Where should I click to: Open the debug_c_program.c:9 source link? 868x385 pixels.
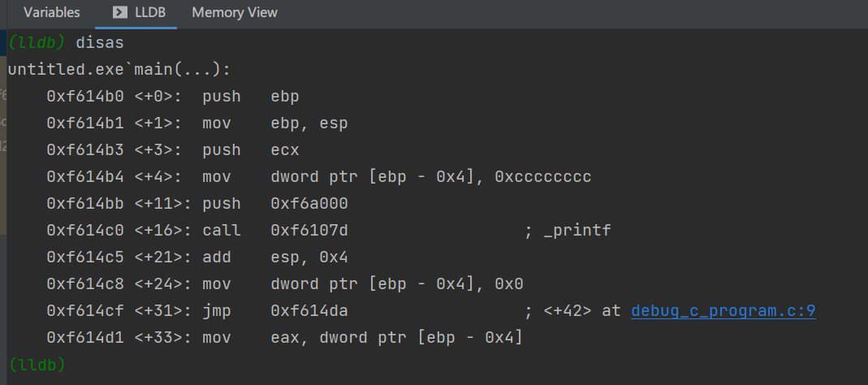point(723,310)
